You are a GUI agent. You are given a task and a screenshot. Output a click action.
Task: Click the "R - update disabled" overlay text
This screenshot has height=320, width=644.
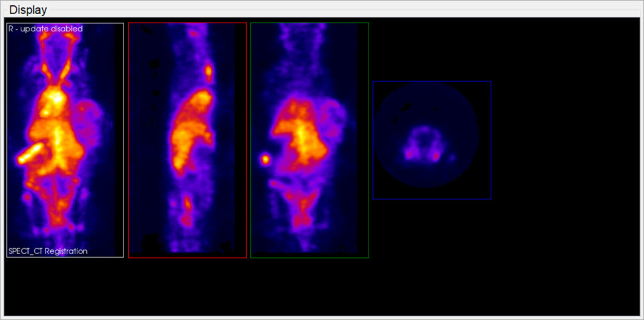coord(45,29)
